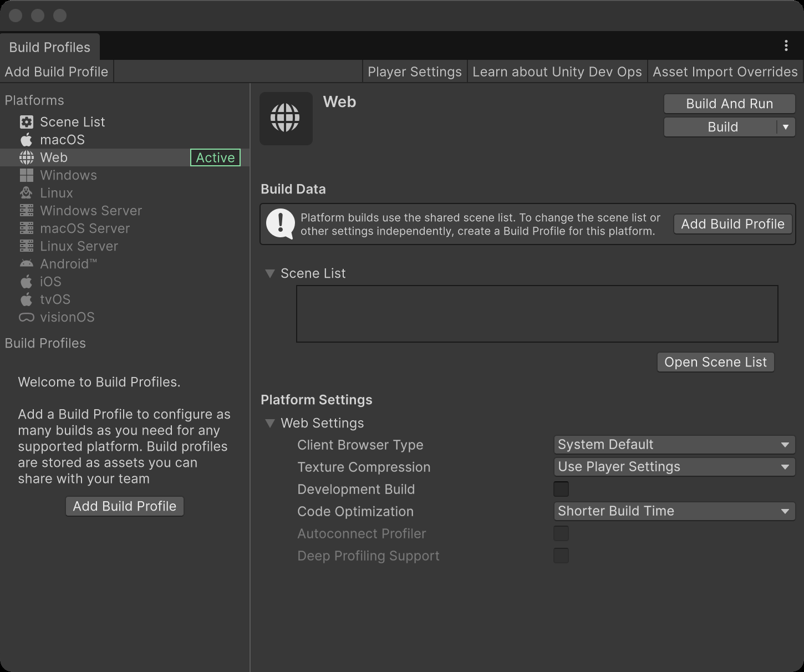
Task: Toggle the Autoconnect Profiler checkbox
Action: [x=561, y=533]
